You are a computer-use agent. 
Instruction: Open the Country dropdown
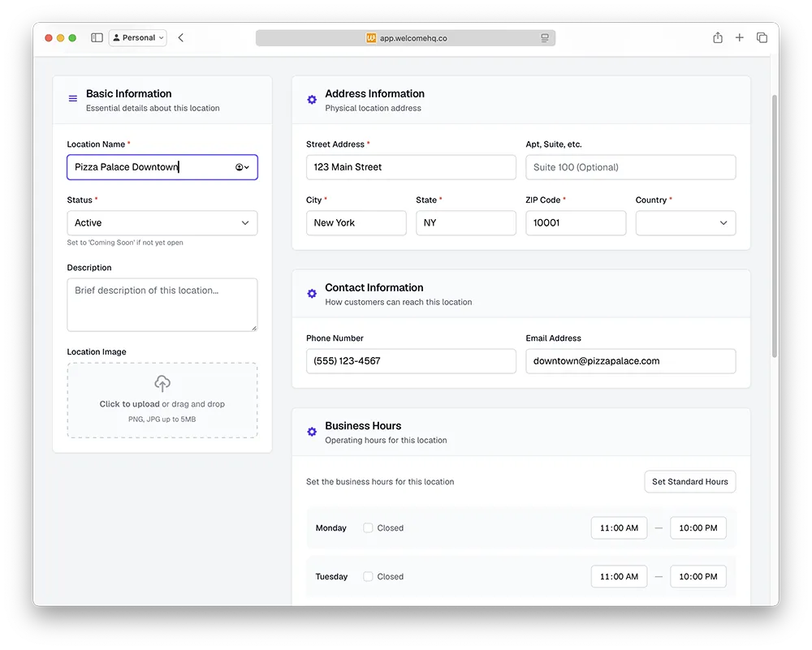685,222
